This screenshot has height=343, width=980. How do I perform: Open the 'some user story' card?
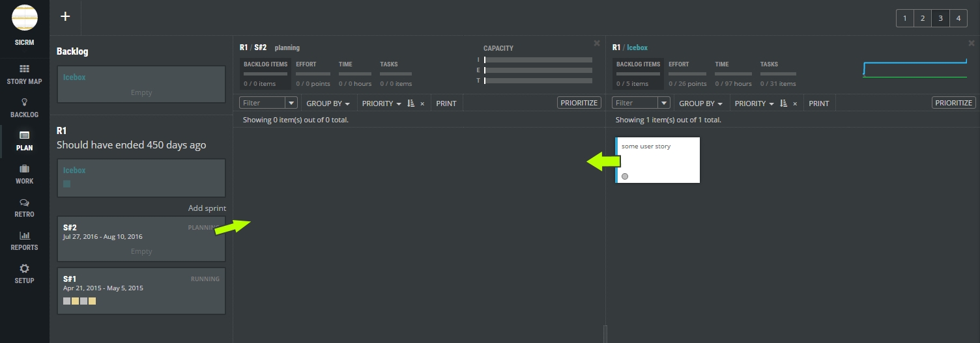point(657,160)
